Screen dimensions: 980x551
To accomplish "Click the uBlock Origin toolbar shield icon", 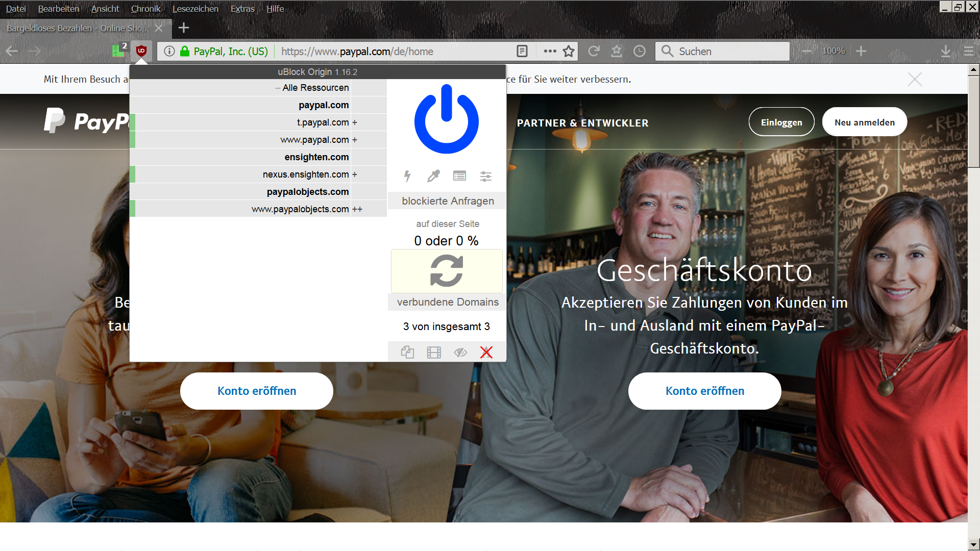I will click(141, 51).
